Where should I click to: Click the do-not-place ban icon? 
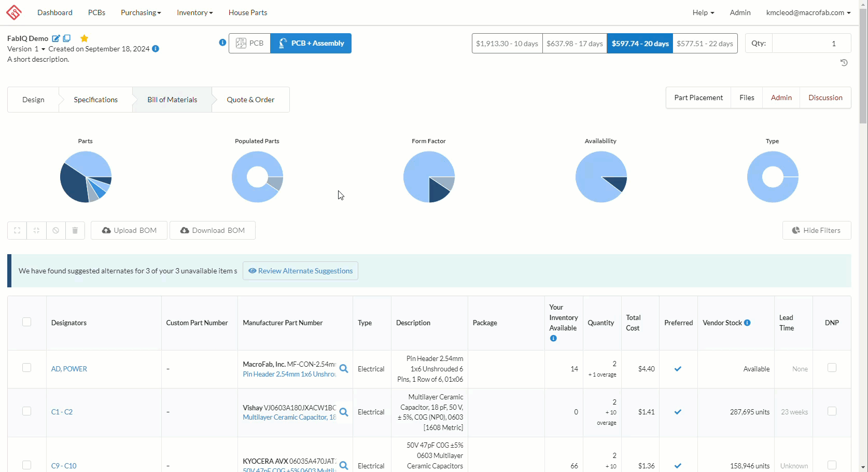pyautogui.click(x=55, y=230)
